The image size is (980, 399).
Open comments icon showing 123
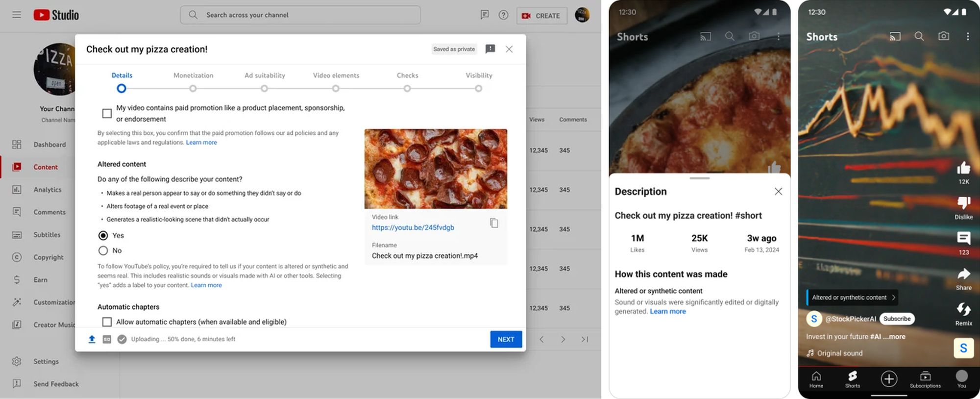(963, 238)
